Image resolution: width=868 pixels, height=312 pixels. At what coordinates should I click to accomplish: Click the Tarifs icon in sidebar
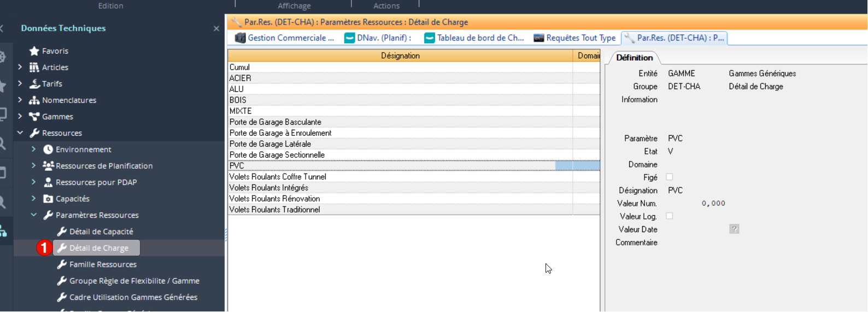(34, 84)
